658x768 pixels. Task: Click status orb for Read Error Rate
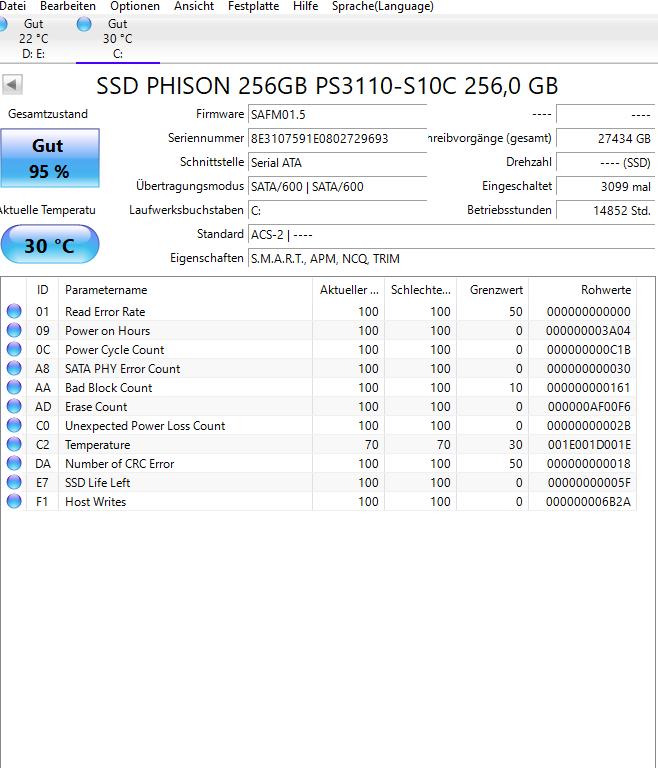14,311
